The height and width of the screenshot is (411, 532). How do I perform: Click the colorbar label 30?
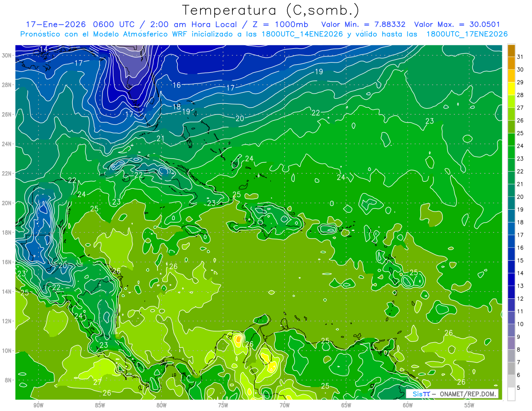click(x=520, y=69)
